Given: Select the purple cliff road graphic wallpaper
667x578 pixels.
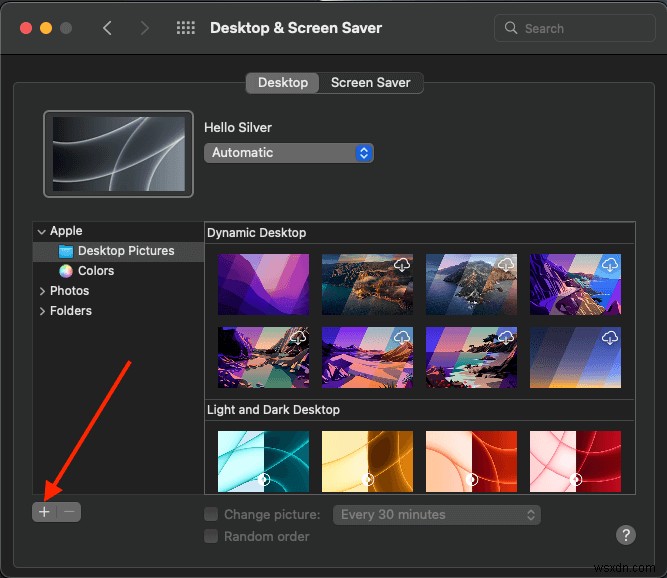Looking at the screenshot, I should [x=575, y=284].
